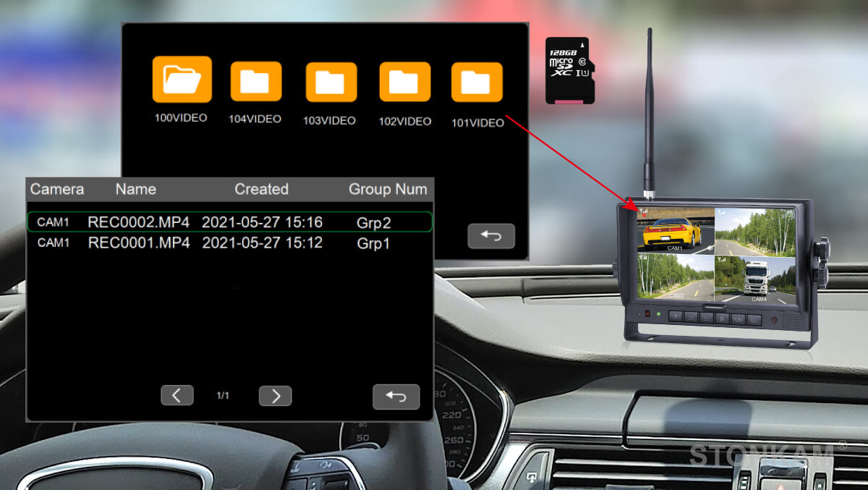This screenshot has width=868, height=490.
Task: Go to previous page of recordings
Action: (x=177, y=395)
